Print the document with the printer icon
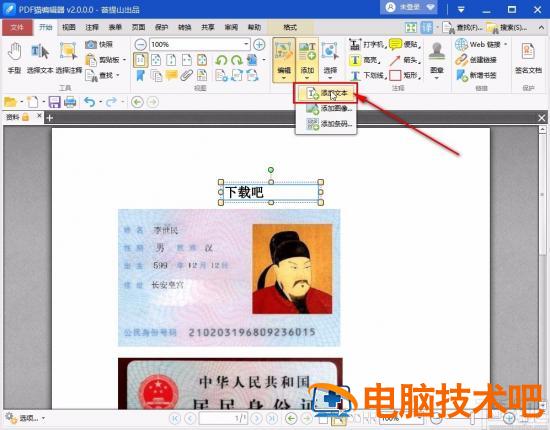This screenshot has width=550, height=430. 70,102
